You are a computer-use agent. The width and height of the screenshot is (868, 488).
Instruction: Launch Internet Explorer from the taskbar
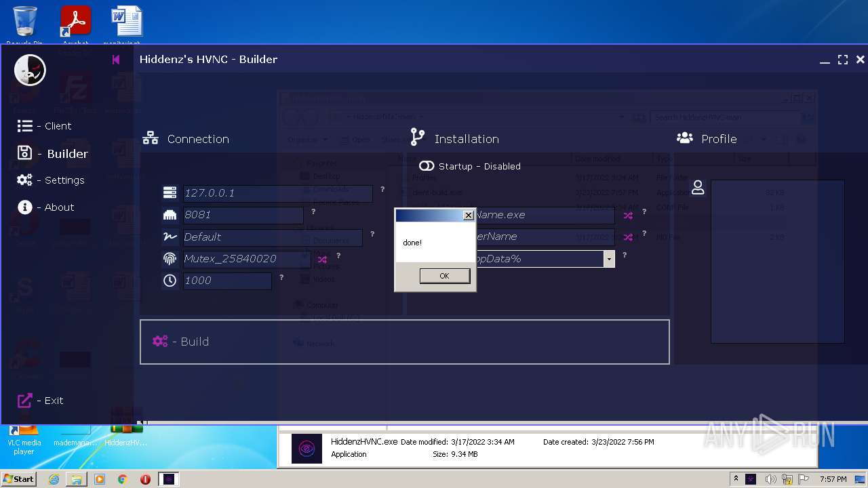tap(54, 479)
